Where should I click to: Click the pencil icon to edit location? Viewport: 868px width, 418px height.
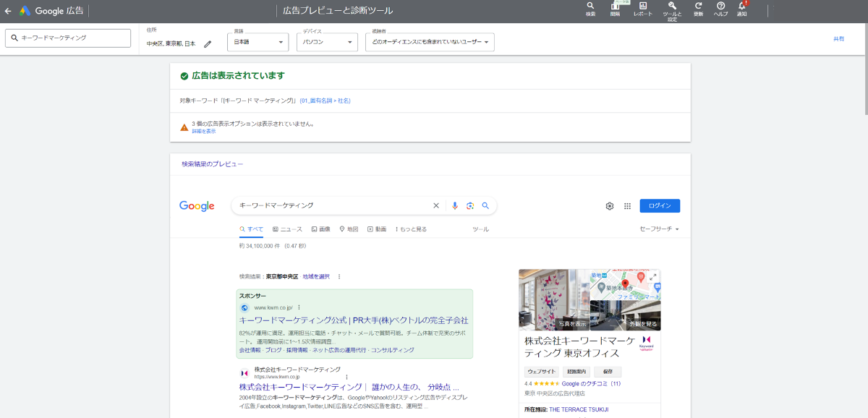(x=208, y=44)
